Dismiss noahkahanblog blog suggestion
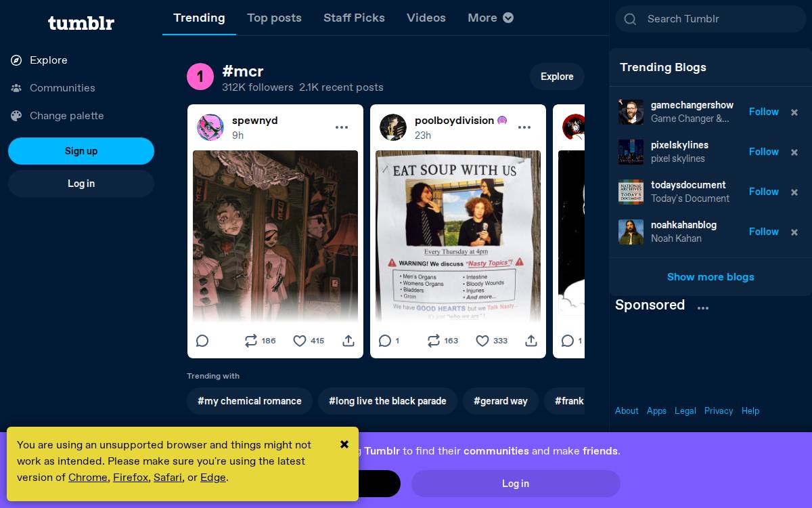The width and height of the screenshot is (812, 508). point(794,232)
